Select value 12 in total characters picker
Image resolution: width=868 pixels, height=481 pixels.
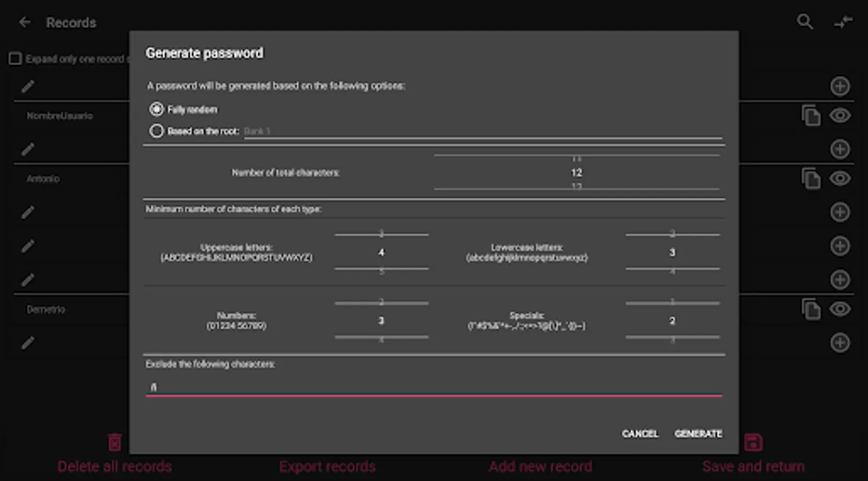(x=576, y=173)
